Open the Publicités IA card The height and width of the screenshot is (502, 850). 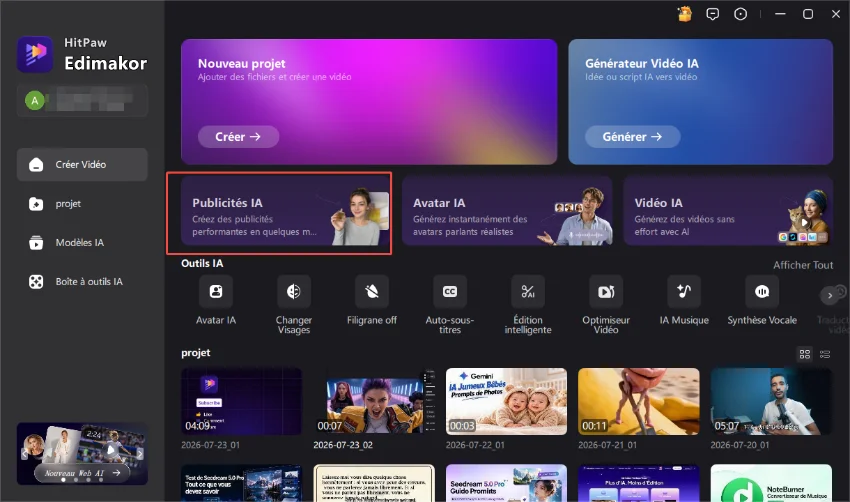pos(285,211)
